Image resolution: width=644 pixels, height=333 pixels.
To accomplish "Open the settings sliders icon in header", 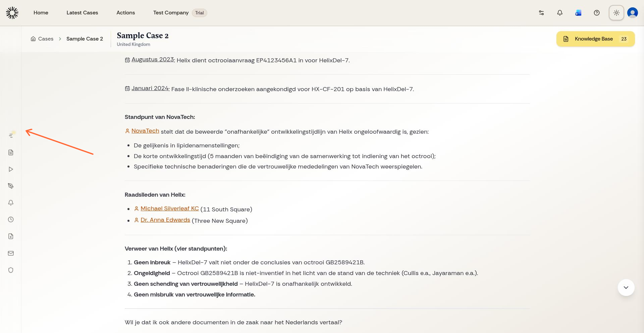I will click(x=541, y=13).
